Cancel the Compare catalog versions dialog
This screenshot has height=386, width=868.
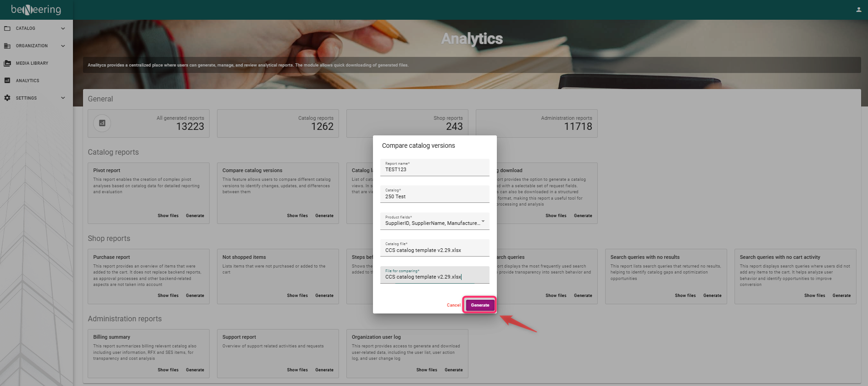[453, 305]
